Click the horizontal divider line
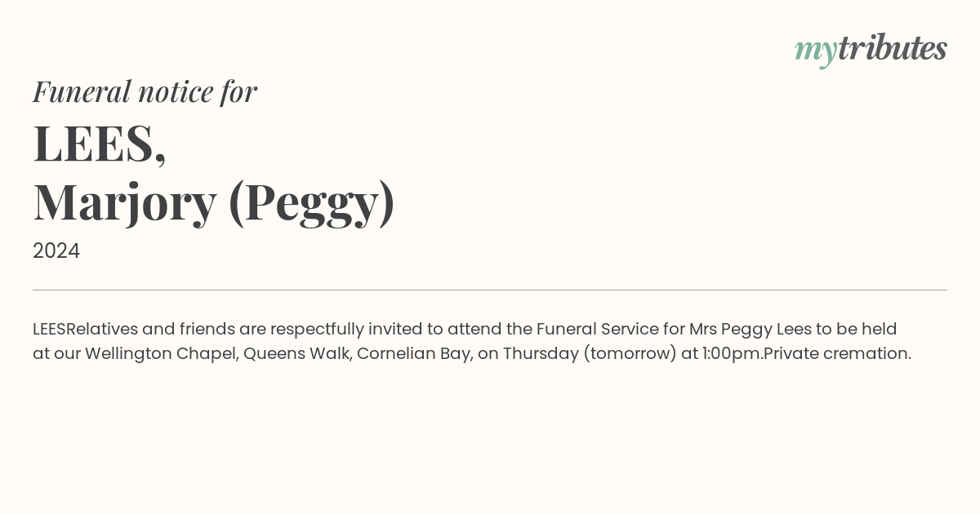The width and height of the screenshot is (980, 514). 490,290
